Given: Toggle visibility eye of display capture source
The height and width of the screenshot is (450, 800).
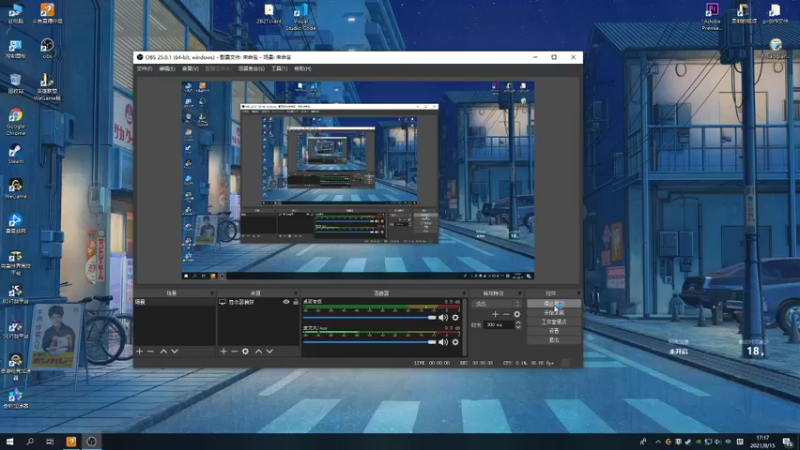Looking at the screenshot, I should [286, 302].
